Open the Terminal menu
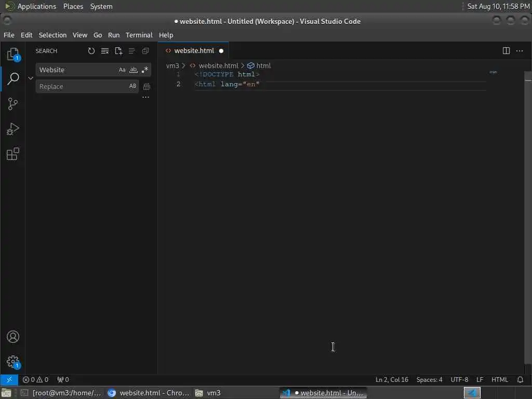 139,35
